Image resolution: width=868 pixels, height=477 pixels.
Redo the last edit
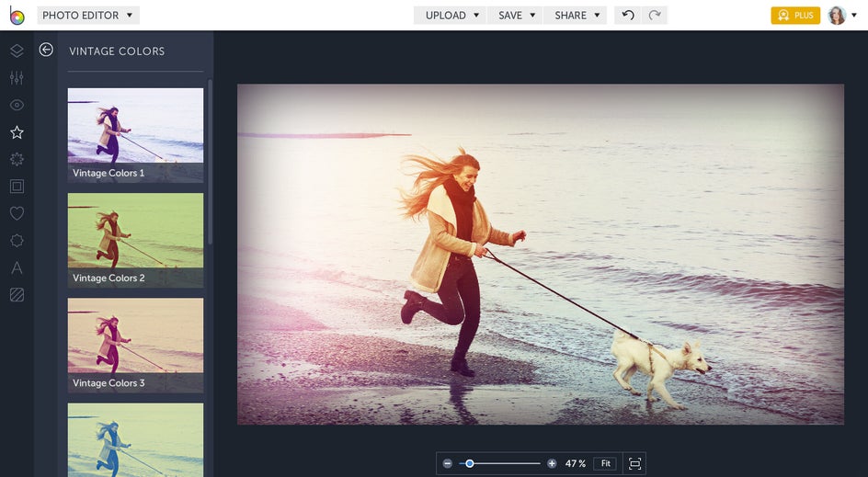[655, 15]
